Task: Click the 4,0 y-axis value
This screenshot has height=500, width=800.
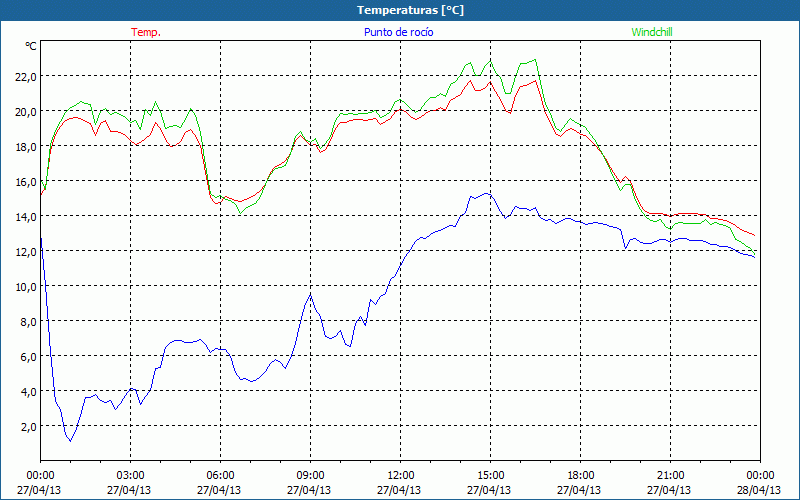Action: point(28,392)
